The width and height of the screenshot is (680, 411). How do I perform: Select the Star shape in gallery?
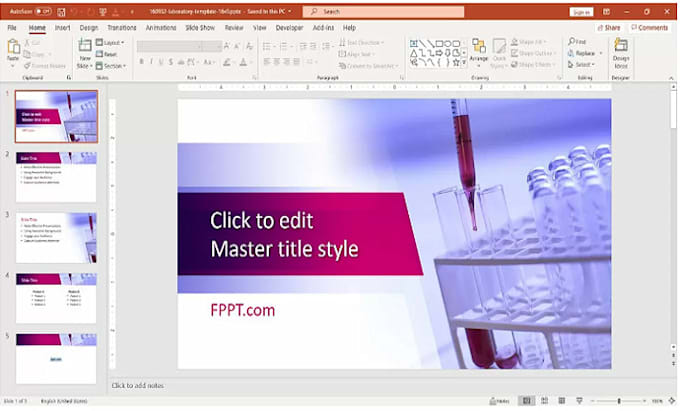point(456,63)
